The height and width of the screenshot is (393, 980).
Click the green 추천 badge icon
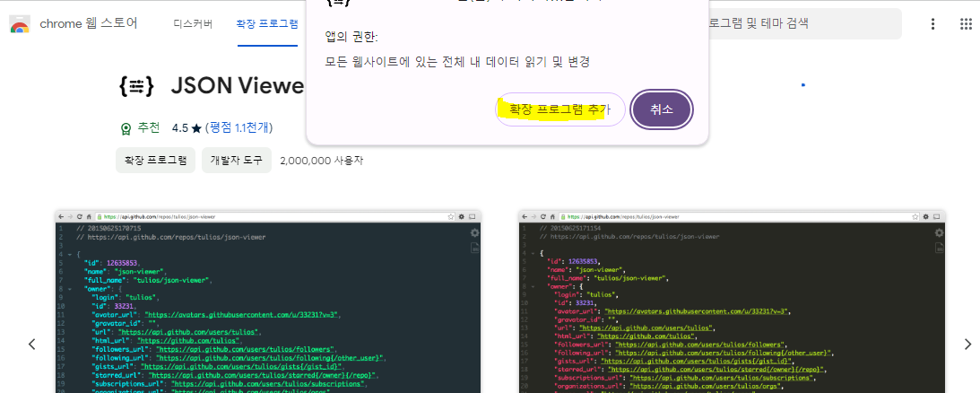(126, 128)
